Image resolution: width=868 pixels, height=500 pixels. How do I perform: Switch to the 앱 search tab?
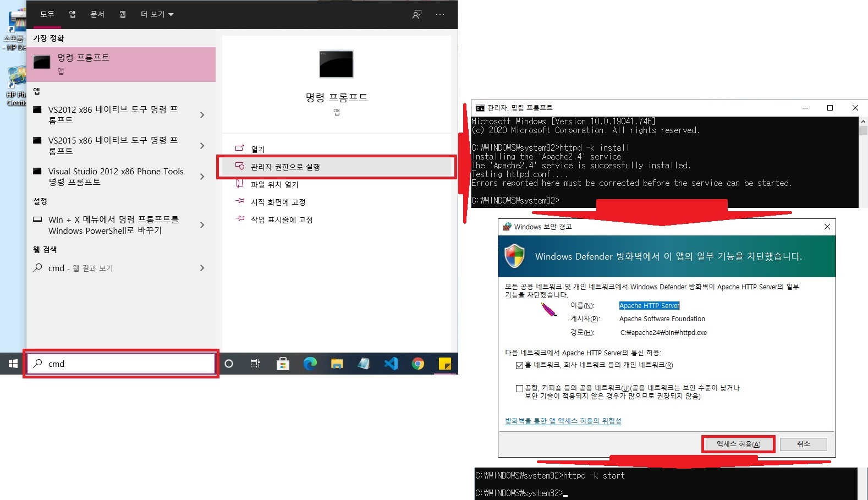pos(72,14)
